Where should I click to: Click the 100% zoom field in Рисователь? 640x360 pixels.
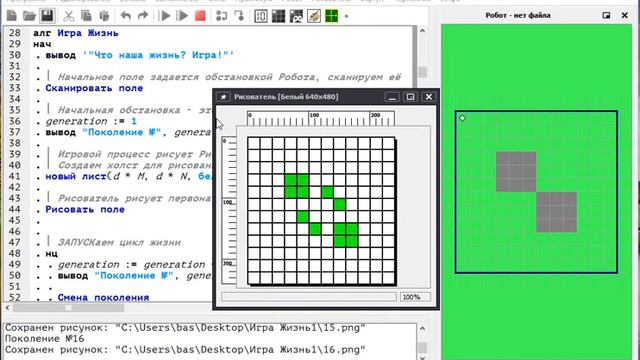coord(415,297)
